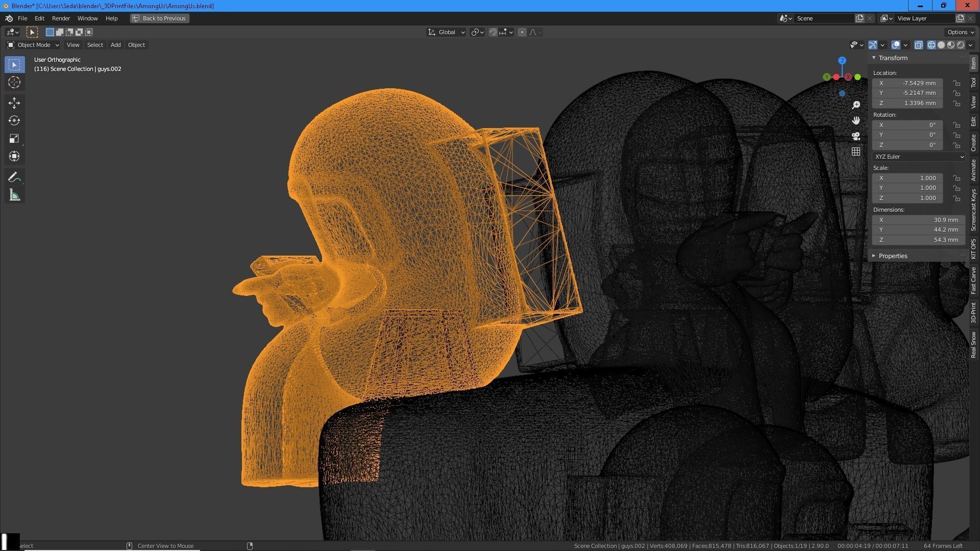
Task: Choose the Rotate tool
Action: (14, 121)
